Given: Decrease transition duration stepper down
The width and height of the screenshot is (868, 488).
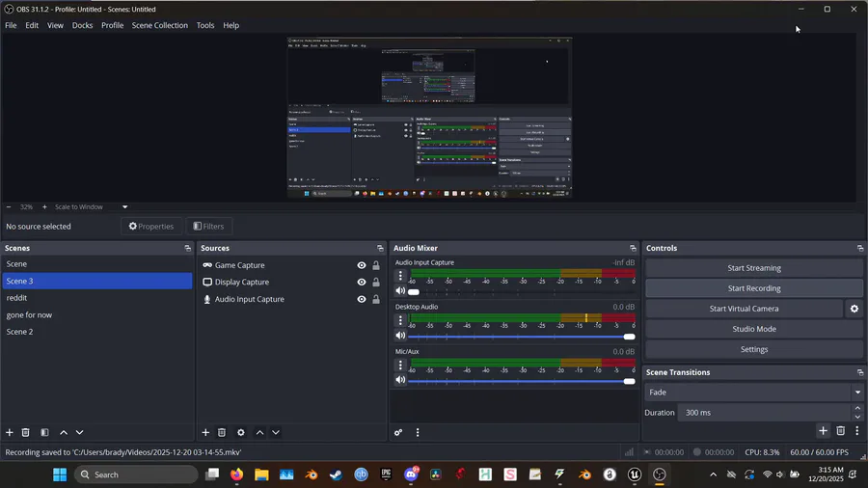Looking at the screenshot, I should coord(857,417).
